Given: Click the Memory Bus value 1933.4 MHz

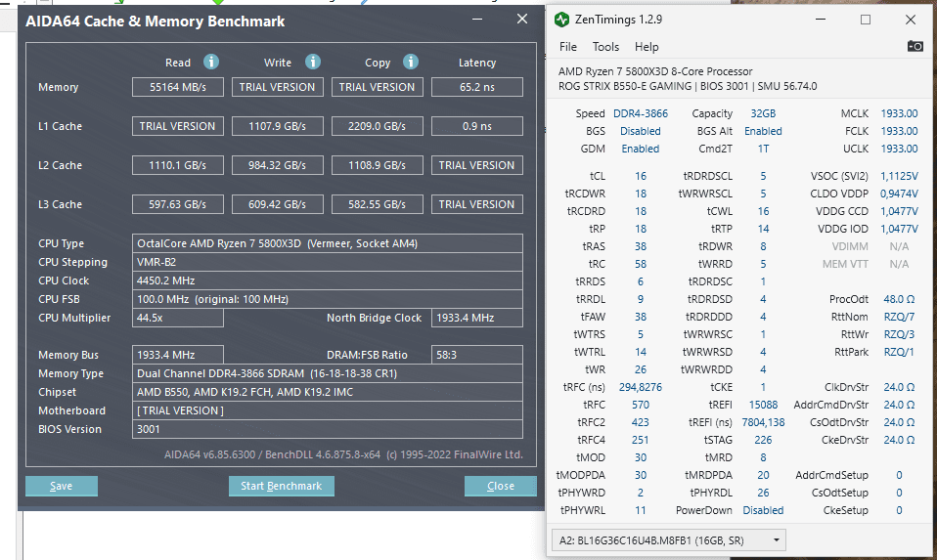Looking at the screenshot, I should [177, 355].
